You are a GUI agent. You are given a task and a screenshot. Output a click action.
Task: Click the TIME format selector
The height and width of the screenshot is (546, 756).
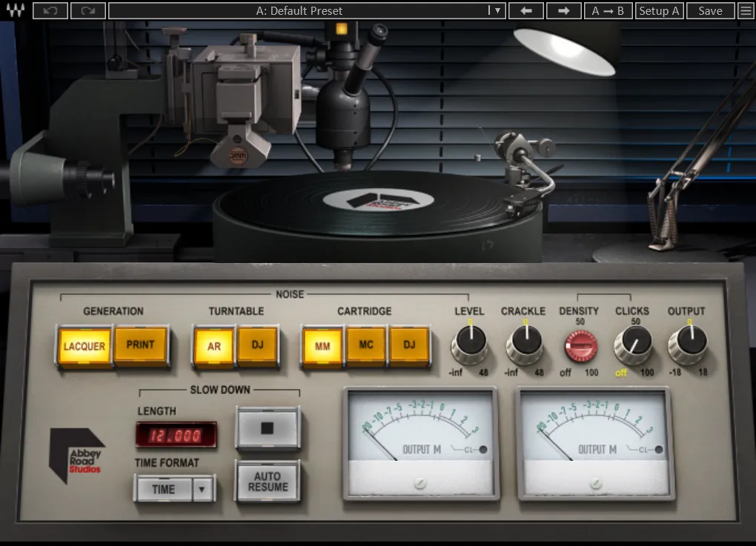[x=163, y=489]
